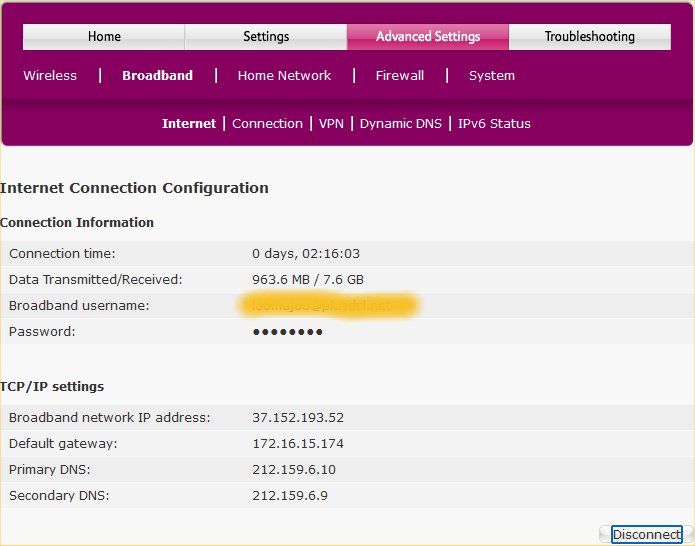This screenshot has width=695, height=546.
Task: Open the Home tab
Action: click(104, 37)
